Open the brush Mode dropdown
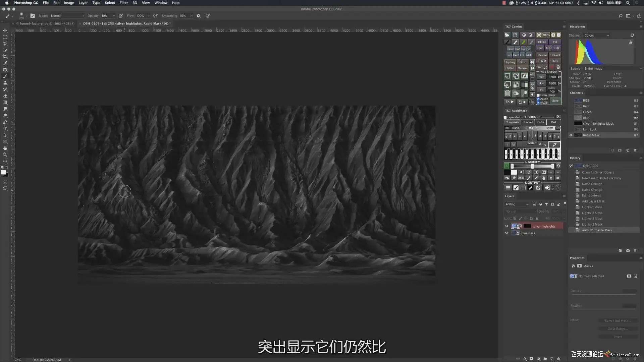 (67, 16)
